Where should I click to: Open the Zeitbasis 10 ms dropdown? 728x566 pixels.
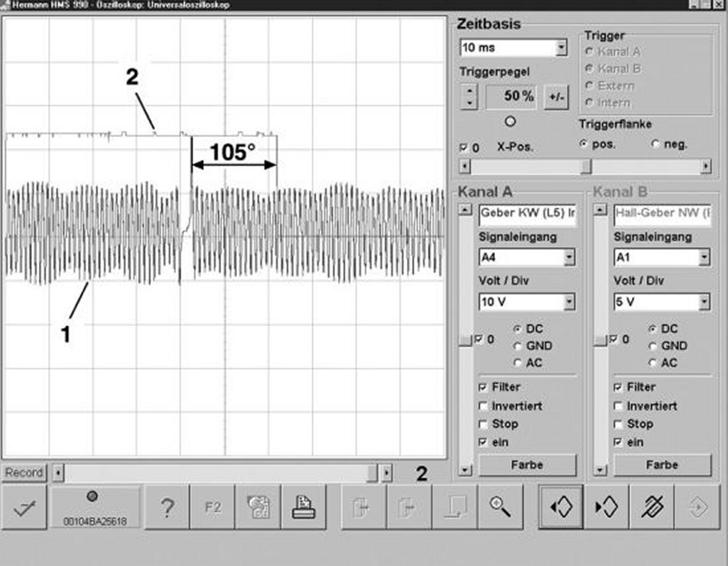(561, 48)
